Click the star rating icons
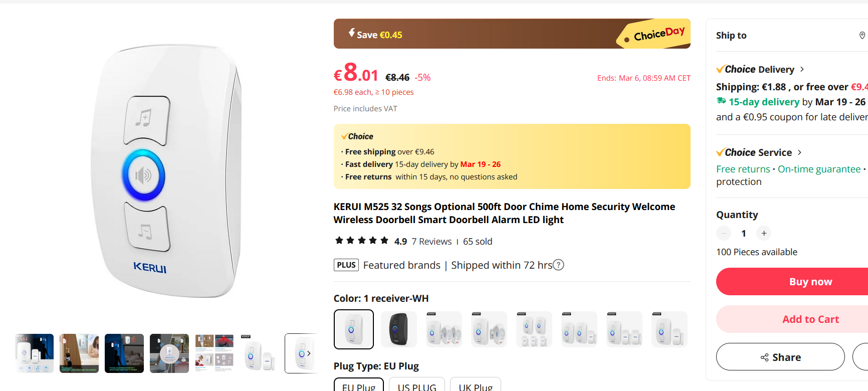868x391 pixels. pos(362,241)
